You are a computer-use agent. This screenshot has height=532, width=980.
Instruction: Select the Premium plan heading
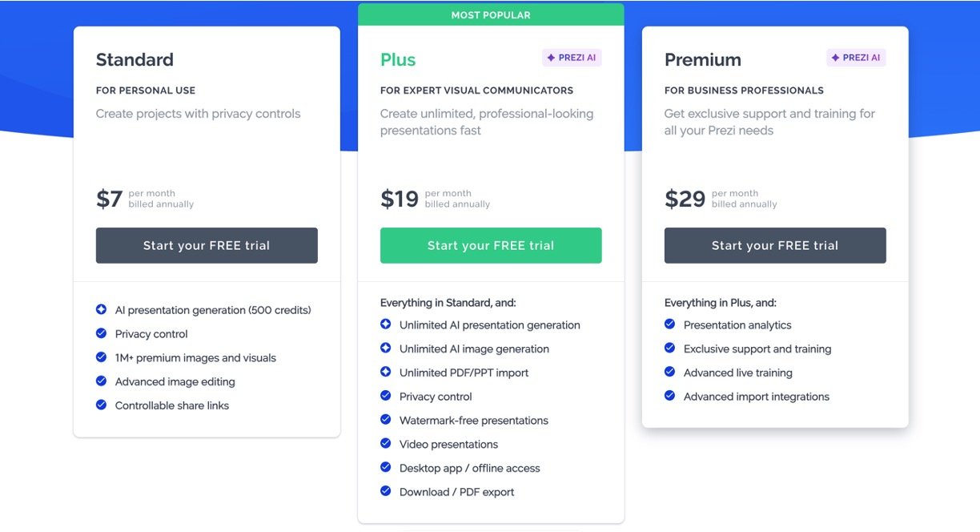[702, 59]
